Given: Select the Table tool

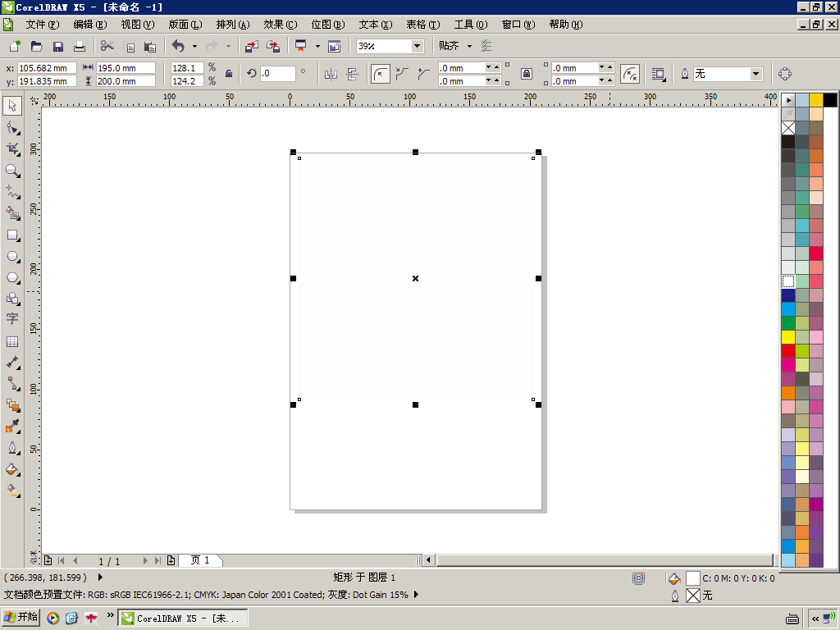Looking at the screenshot, I should [12, 342].
